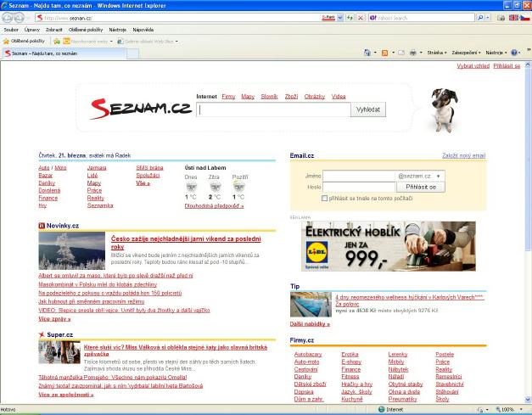532x415 pixels.
Task: Open the Oblíbené položky star button
Action: tap(24, 41)
